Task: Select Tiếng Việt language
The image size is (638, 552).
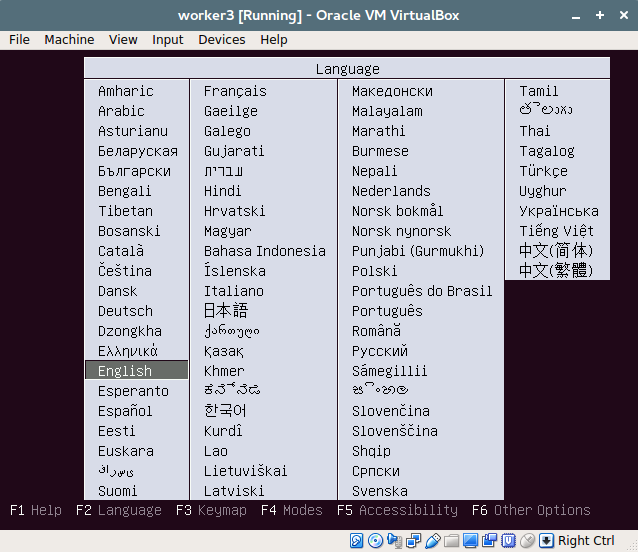Action: coord(556,231)
